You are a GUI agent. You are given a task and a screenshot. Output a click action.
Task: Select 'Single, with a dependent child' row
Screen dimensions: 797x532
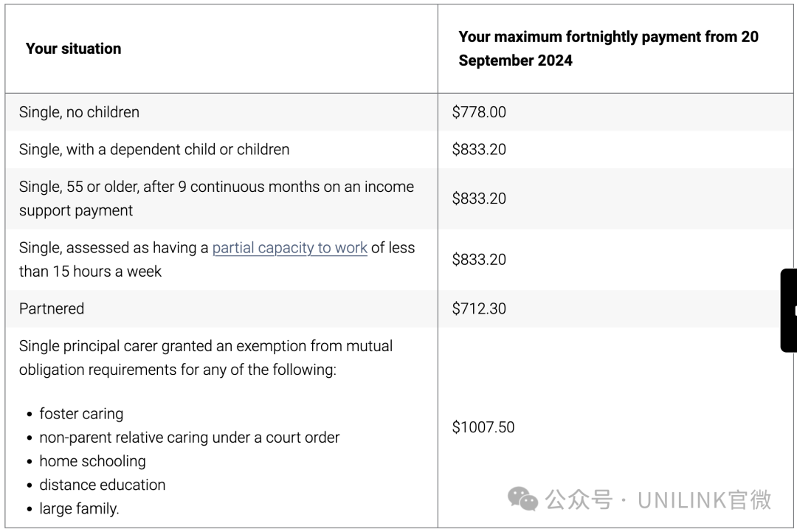tap(153, 149)
